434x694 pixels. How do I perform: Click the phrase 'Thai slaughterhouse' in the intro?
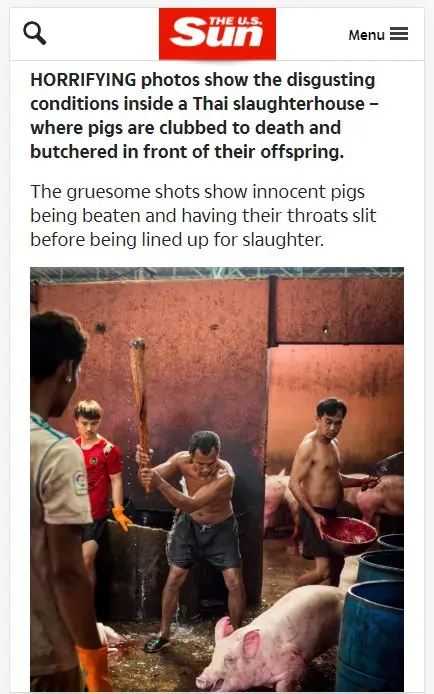coord(279,104)
